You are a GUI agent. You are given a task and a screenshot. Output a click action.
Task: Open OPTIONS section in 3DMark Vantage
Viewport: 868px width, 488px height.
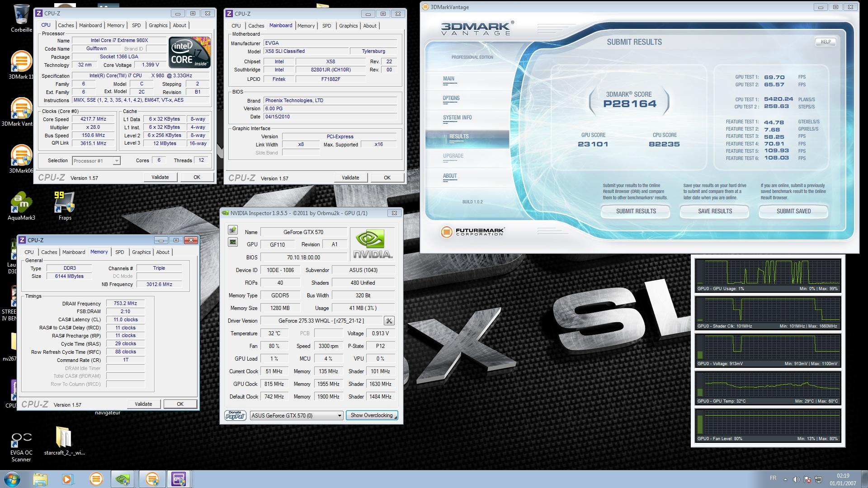click(451, 98)
